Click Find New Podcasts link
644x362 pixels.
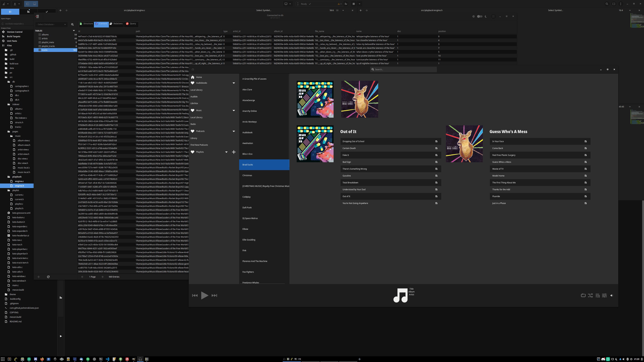(199, 145)
